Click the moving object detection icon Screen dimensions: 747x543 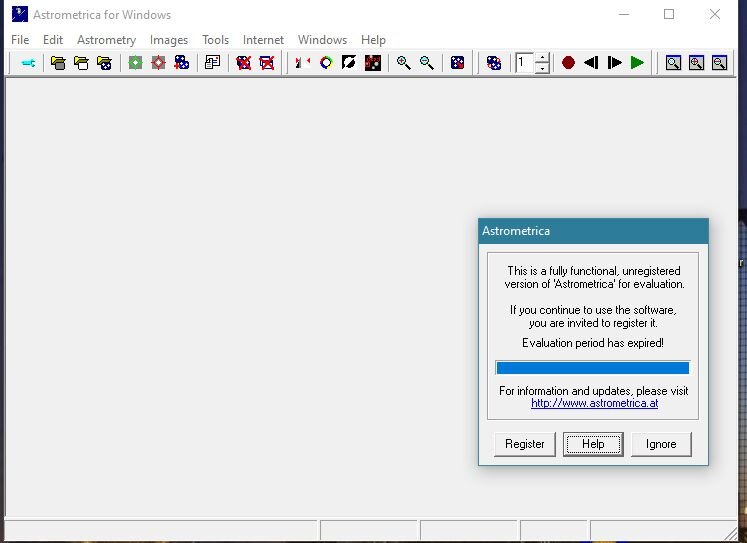(182, 63)
